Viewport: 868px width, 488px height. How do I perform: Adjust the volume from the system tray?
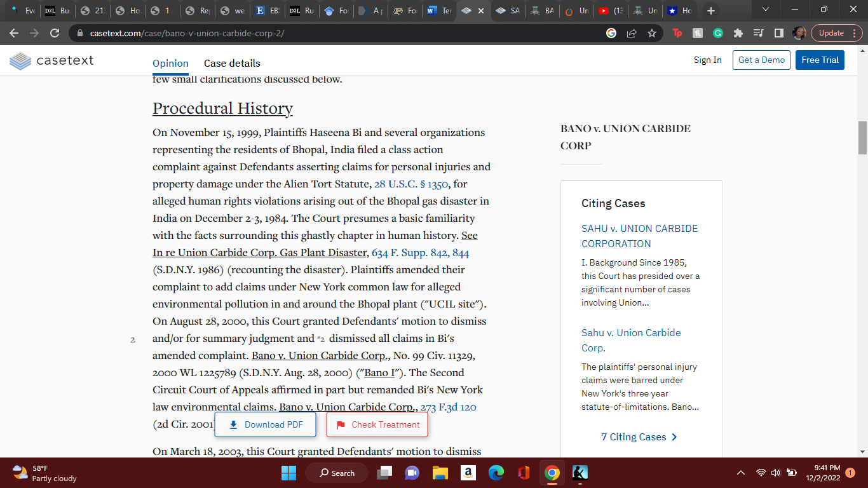[775, 473]
